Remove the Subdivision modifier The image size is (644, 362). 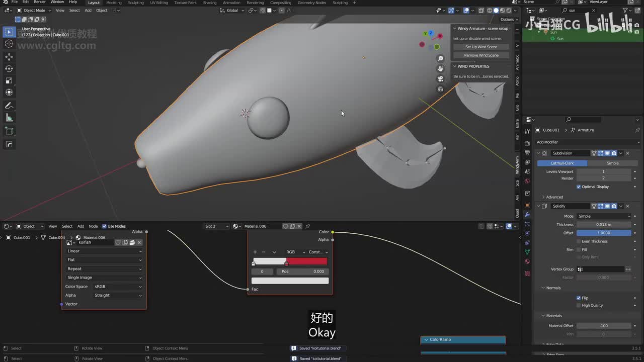coord(627,153)
